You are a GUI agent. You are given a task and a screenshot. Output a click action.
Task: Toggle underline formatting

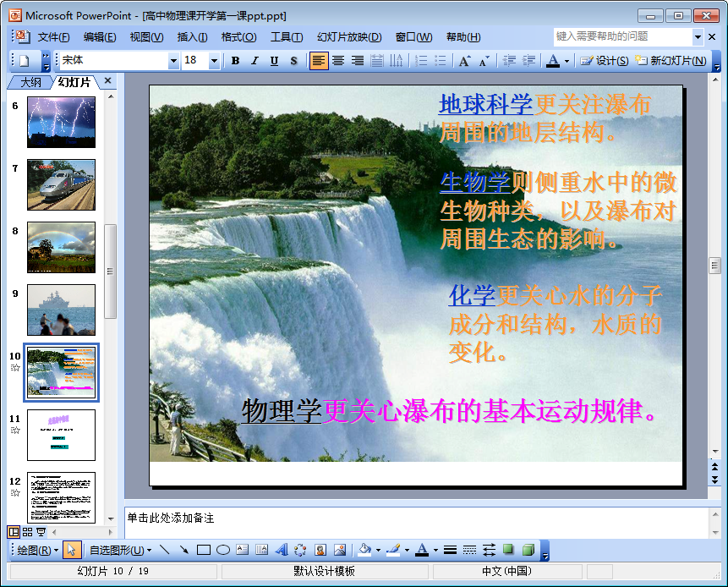click(274, 61)
